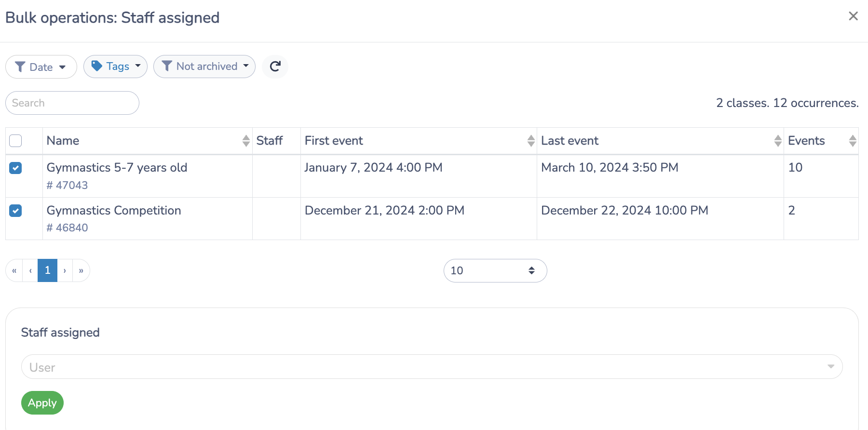
Task: Select page 1 in pagination
Action: pos(48,270)
